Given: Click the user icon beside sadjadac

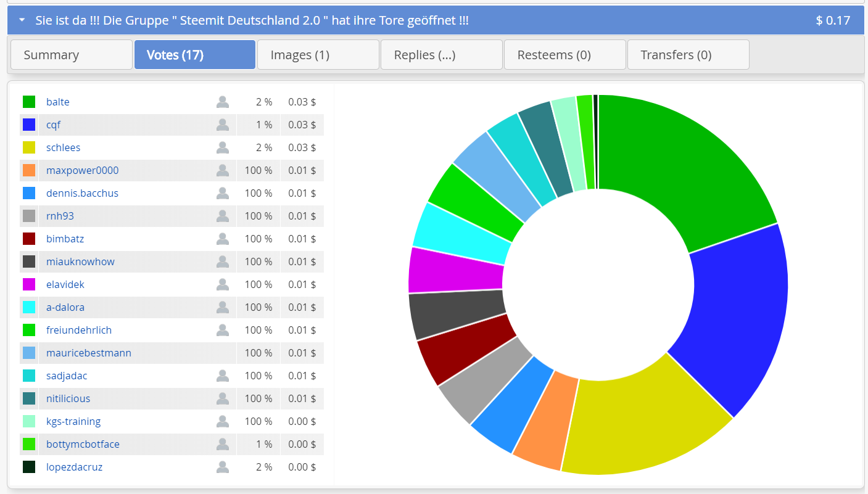Looking at the screenshot, I should click(223, 376).
